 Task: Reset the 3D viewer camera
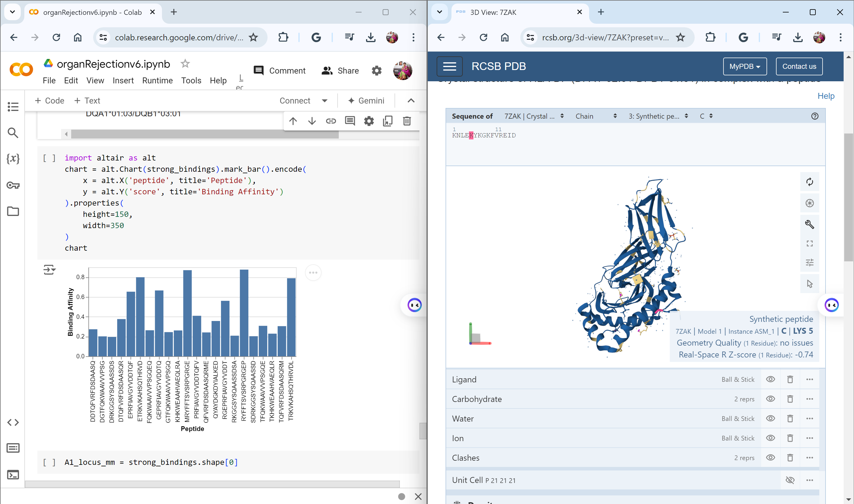point(810,182)
